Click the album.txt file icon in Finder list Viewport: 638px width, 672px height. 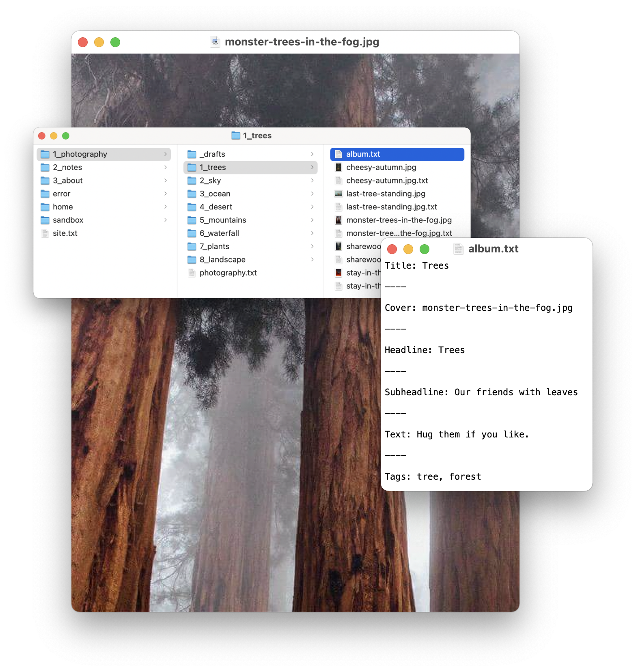tap(338, 154)
